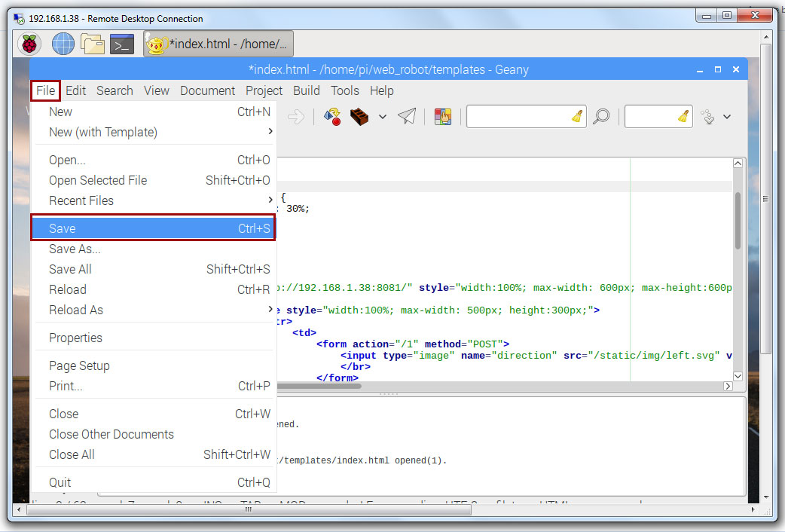Click the editor horizontal scrollbar thumb

point(319,387)
